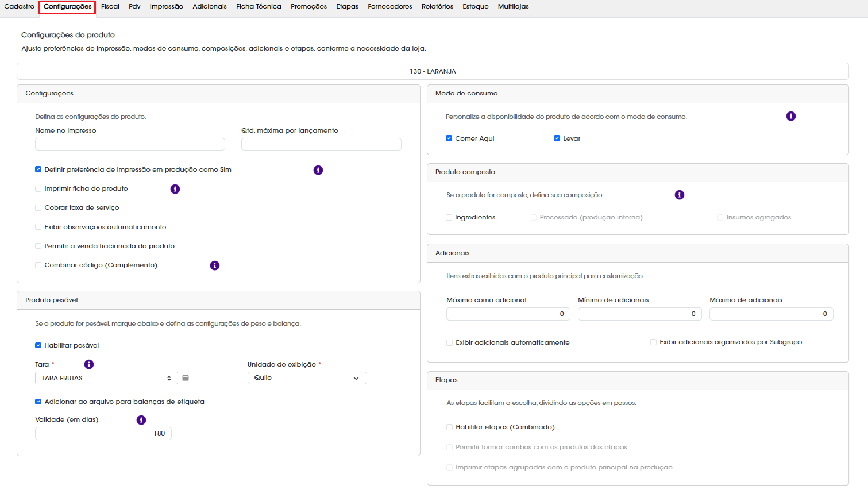Image resolution: width=868 pixels, height=497 pixels.
Task: Click the Nome no impresso field
Action: 130,144
